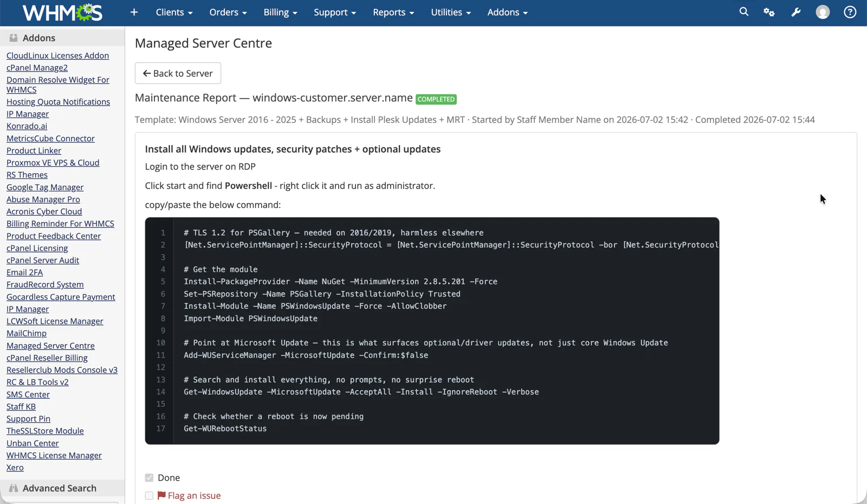Open MetricsCube Connector link
This screenshot has width=867, height=504.
tap(50, 138)
